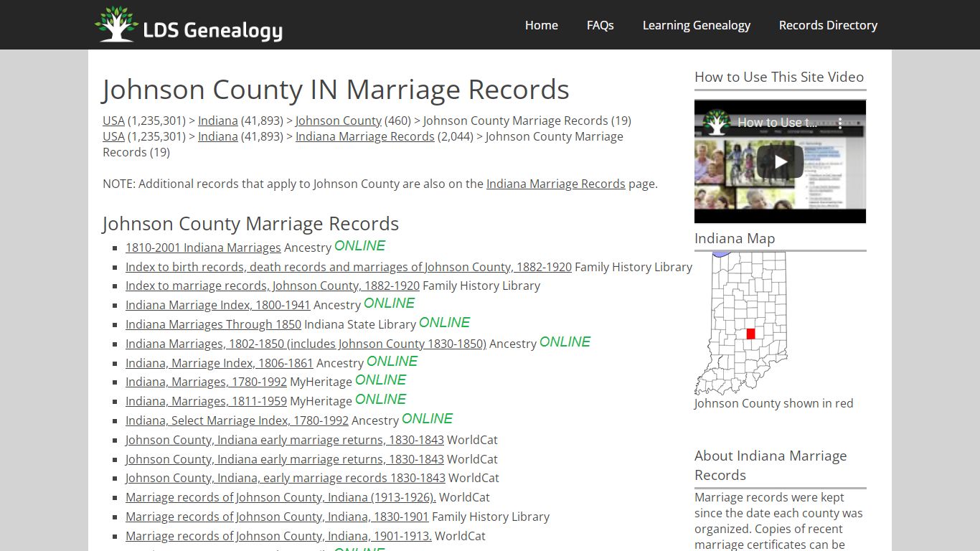This screenshot has height=551, width=980.
Task: Follow the USA link in first breadcrumb row
Action: tap(113, 121)
